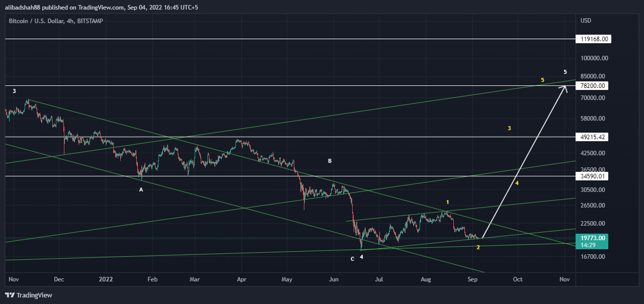Click the 100000.00 axis value
The image size is (644, 304).
tap(594, 58)
